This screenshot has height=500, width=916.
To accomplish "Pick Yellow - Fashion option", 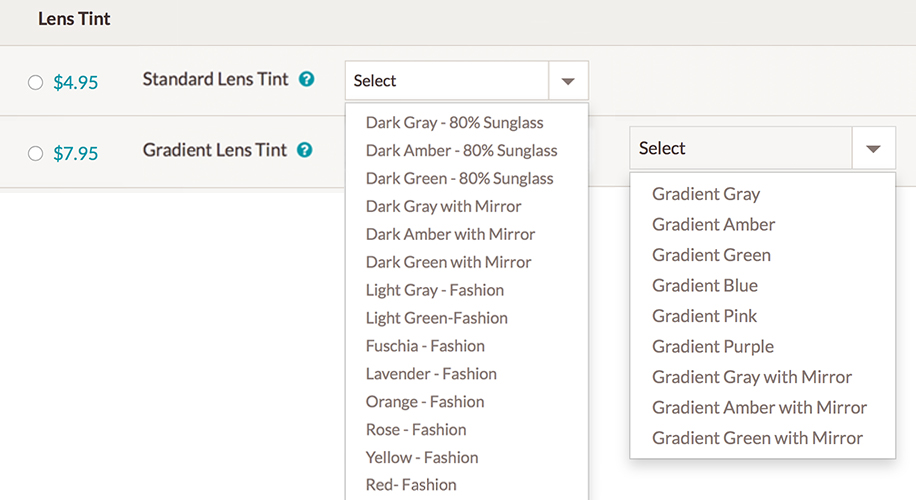I will (x=422, y=457).
